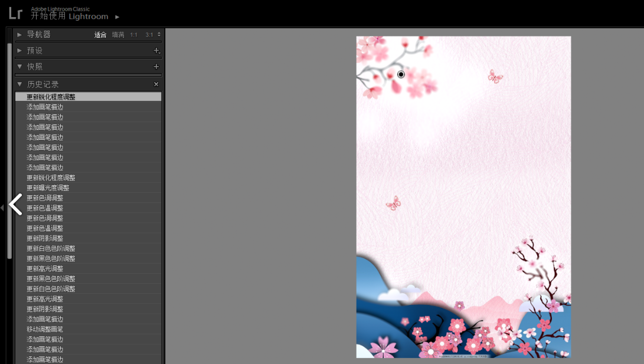Image resolution: width=644 pixels, height=364 pixels.
Task: Expand the 导航器 navigator panel
Action: click(x=19, y=35)
